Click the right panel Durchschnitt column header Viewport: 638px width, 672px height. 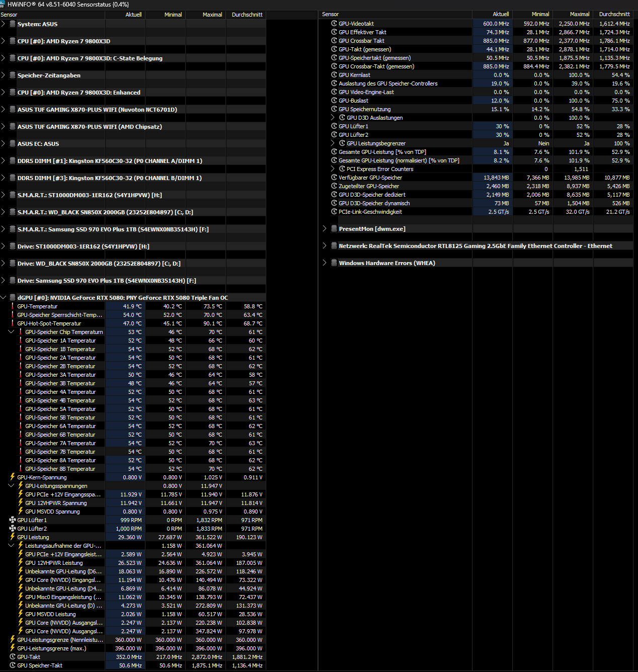(x=613, y=14)
